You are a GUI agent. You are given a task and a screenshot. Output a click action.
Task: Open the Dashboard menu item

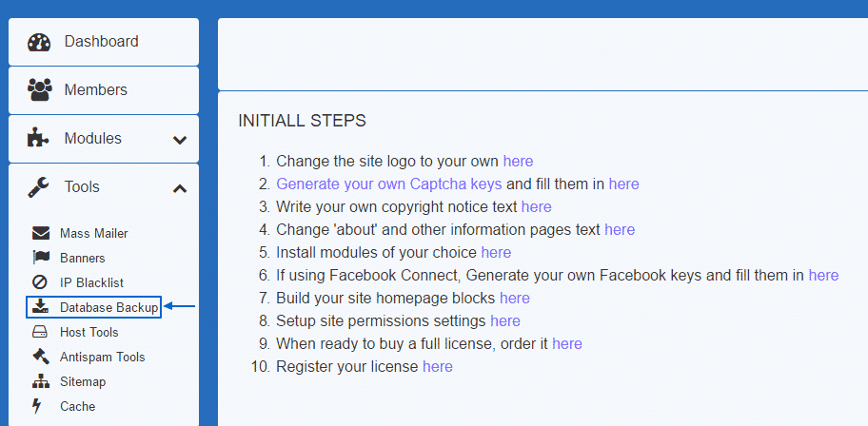tap(101, 42)
